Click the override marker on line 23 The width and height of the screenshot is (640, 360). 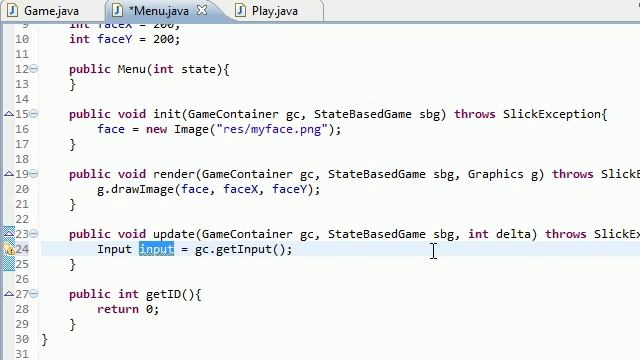(9, 234)
